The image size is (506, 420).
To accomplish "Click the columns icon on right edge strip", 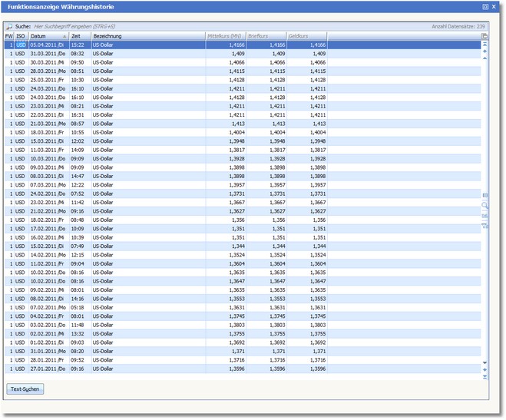I will click(x=485, y=196).
